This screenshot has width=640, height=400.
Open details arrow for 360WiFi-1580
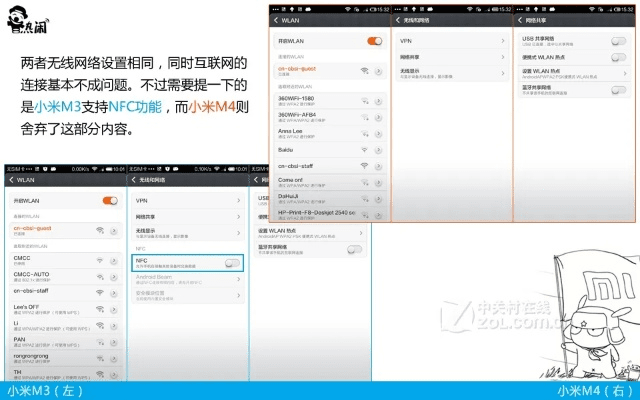click(378, 101)
